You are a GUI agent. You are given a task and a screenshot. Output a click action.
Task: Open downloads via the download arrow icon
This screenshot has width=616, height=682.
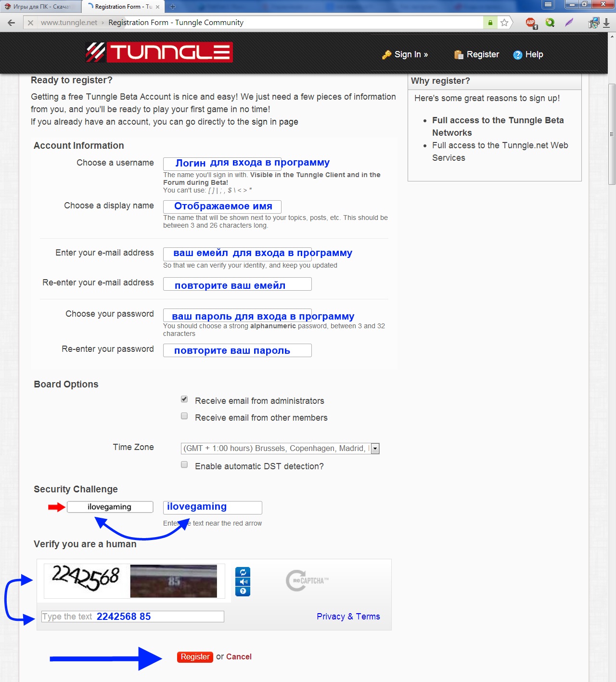[x=606, y=23]
